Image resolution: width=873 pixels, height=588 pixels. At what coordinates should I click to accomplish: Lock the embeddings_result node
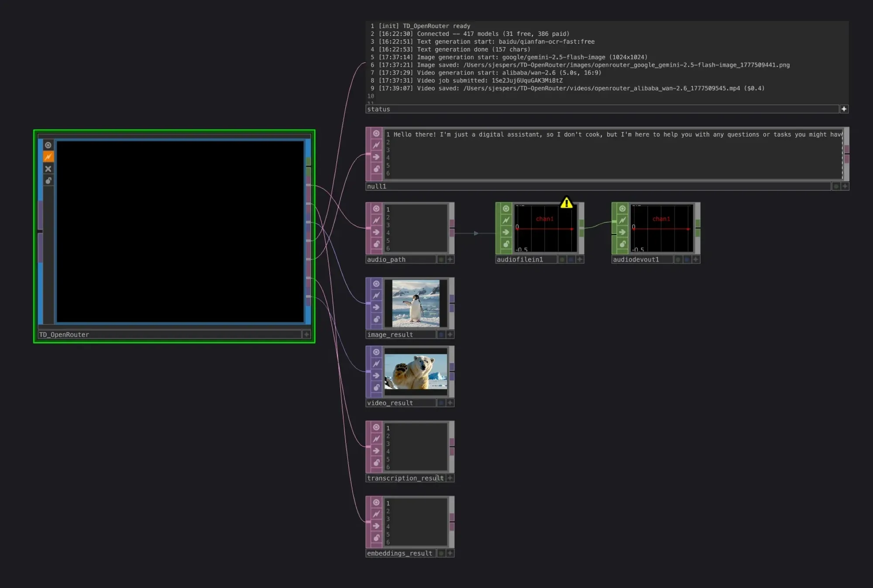[376, 537]
